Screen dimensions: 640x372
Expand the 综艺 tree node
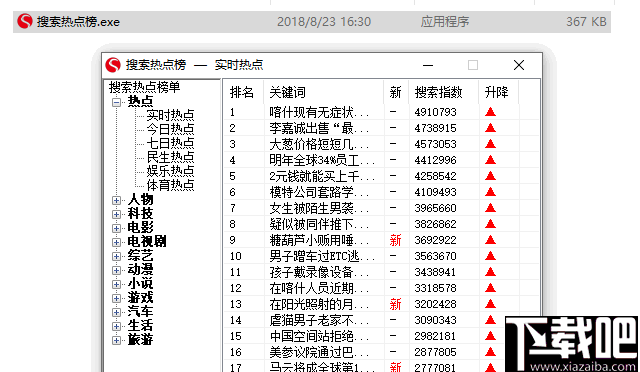tap(116, 256)
